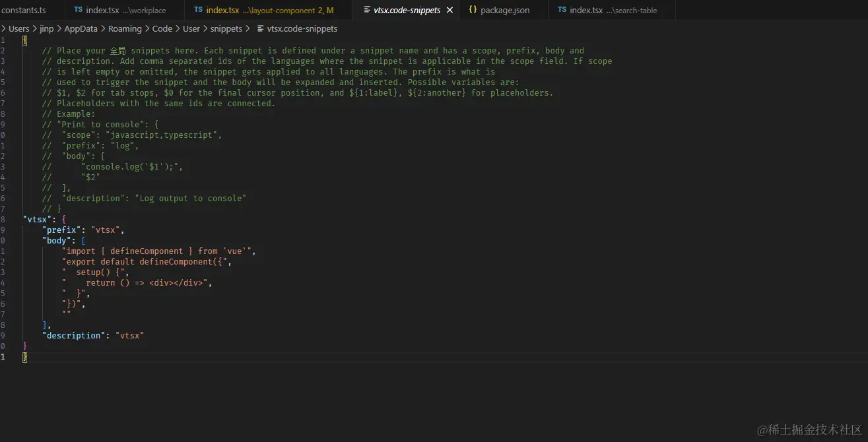Click the commented scope 'javascript,typescript' line
Image resolution: width=868 pixels, height=442 pixels.
(132, 135)
